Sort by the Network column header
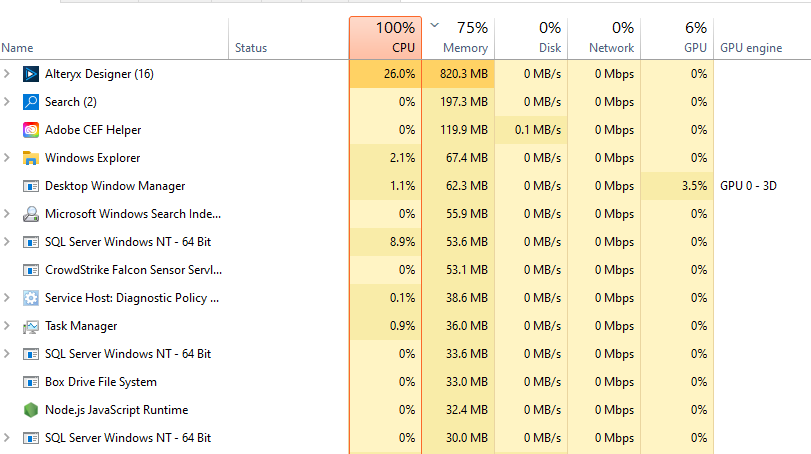Viewport: 811px width, 454px height. (604, 38)
